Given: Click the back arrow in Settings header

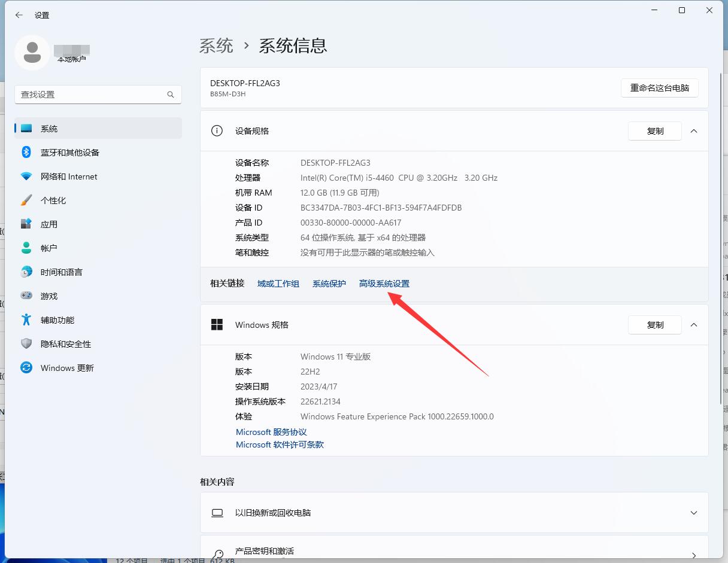Looking at the screenshot, I should 19,15.
